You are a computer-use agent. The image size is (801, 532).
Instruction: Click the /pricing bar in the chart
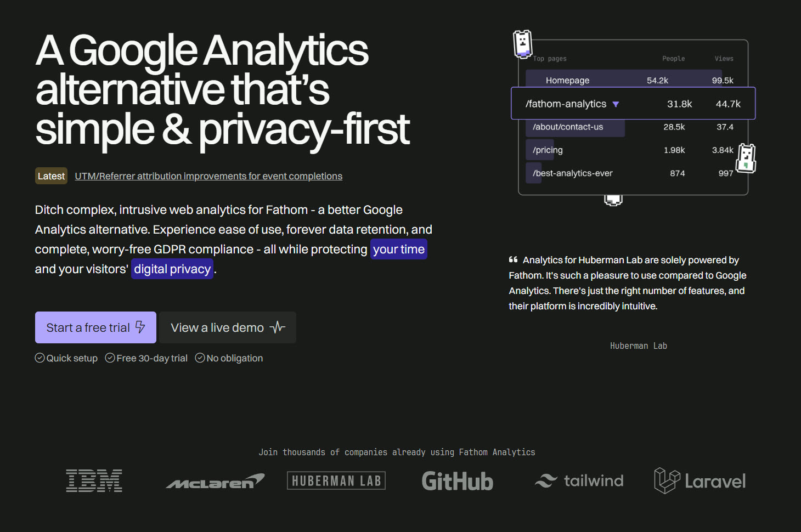[540, 150]
